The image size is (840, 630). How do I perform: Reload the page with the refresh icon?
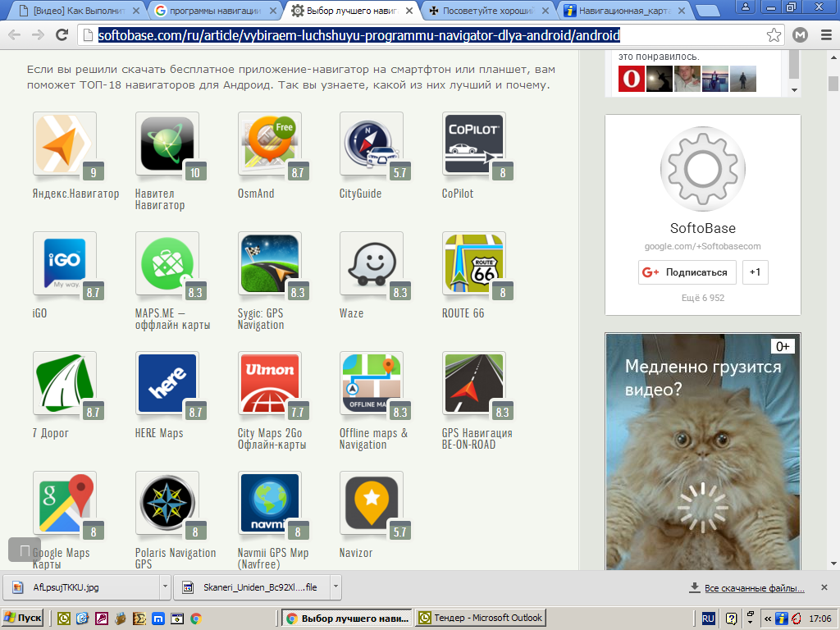tap(62, 35)
